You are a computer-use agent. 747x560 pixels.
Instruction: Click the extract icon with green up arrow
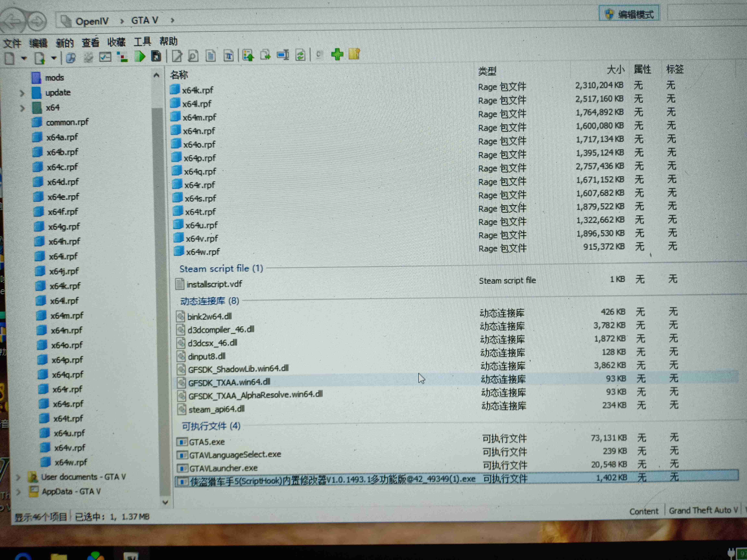click(248, 55)
